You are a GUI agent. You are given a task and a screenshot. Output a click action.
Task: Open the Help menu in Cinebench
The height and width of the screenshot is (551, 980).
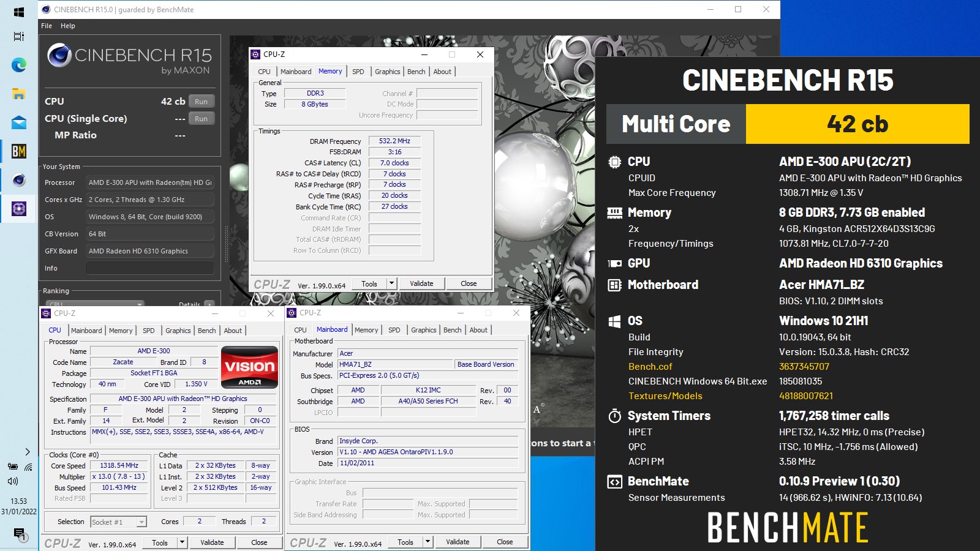pyautogui.click(x=68, y=26)
